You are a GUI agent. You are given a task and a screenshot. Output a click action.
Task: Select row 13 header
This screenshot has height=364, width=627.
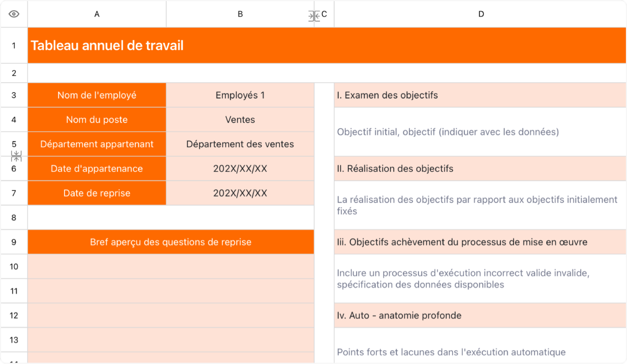(x=14, y=340)
